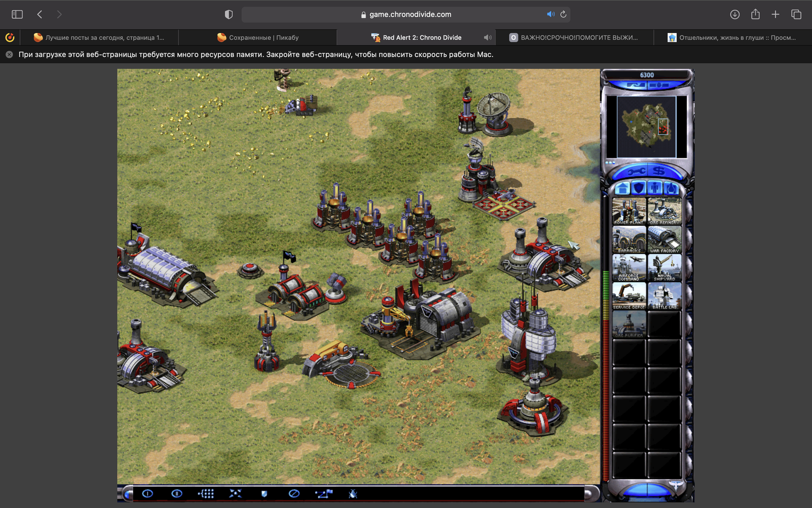Toggle audio icon in address bar
This screenshot has width=812, height=508.
(551, 14)
